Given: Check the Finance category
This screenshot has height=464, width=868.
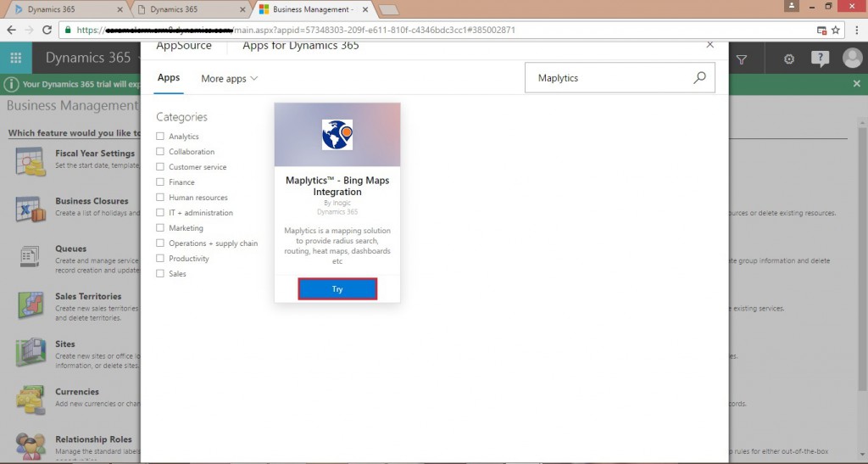Looking at the screenshot, I should [160, 182].
